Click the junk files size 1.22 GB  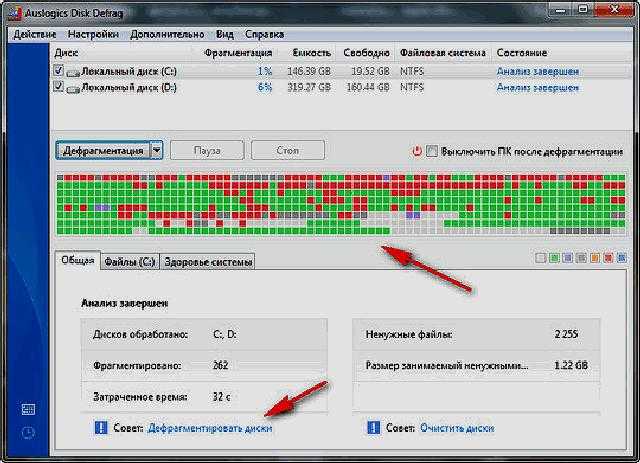(x=571, y=365)
